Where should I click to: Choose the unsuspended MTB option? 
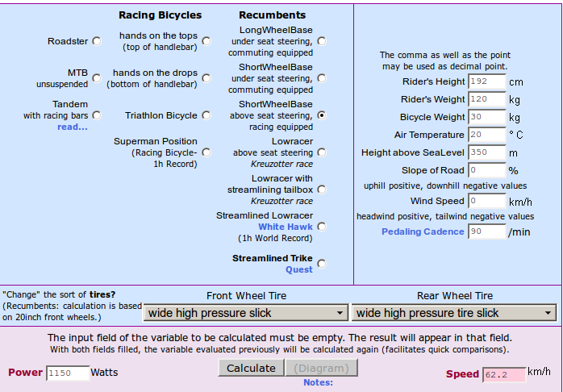[97, 78]
